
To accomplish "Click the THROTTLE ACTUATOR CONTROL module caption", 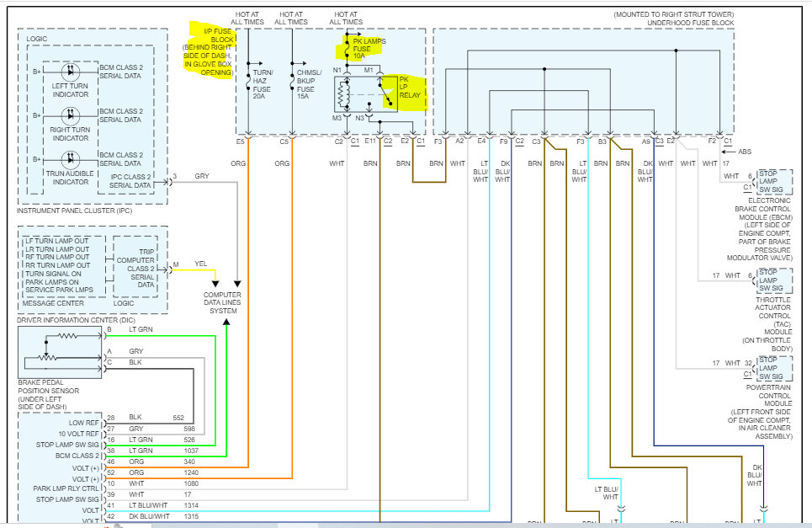I will click(x=767, y=324).
